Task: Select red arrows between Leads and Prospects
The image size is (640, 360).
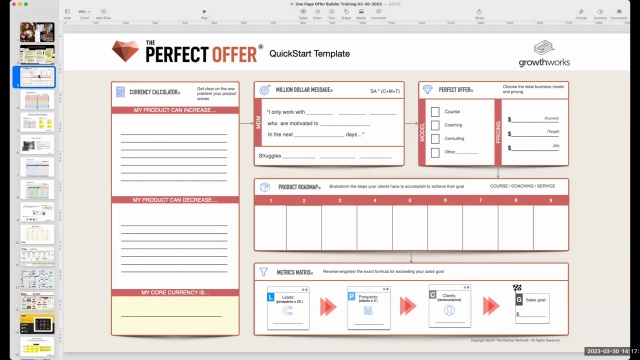Action: click(328, 307)
